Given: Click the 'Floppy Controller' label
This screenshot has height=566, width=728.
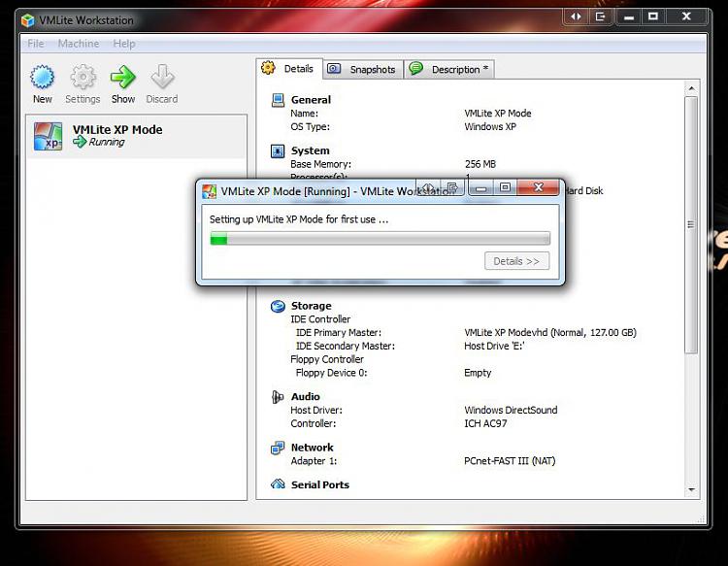Looking at the screenshot, I should coord(327,360).
